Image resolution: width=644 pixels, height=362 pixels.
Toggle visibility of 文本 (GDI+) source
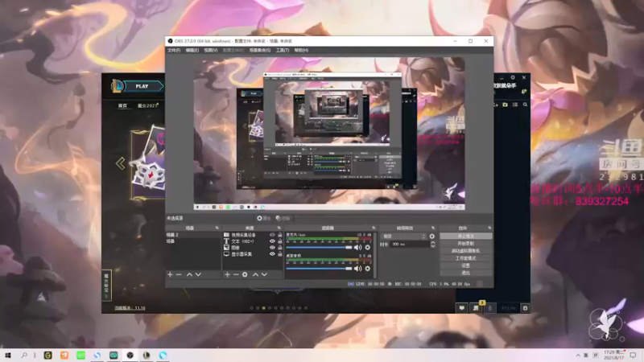(x=272, y=241)
